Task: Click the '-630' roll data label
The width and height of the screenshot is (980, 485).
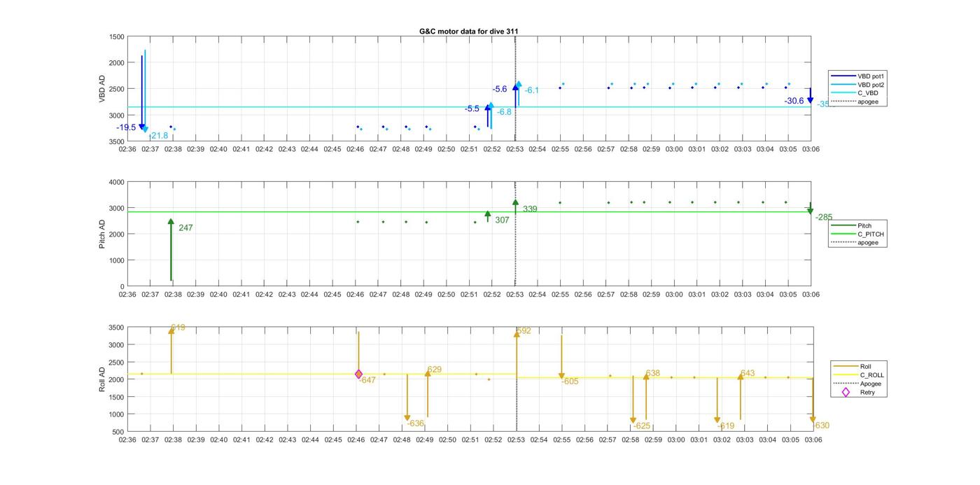Action: point(820,426)
